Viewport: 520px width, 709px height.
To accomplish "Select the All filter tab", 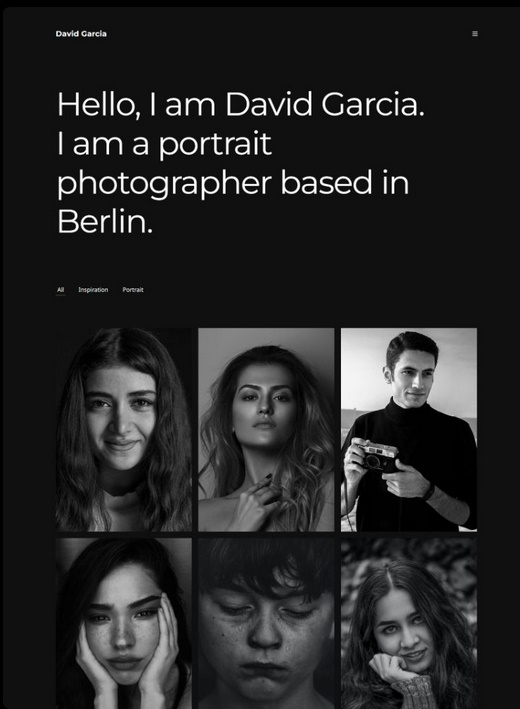I will coord(61,289).
